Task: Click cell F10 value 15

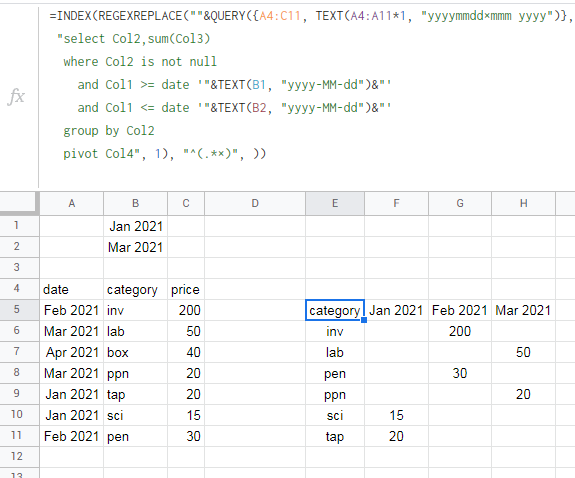Action: tap(396, 415)
